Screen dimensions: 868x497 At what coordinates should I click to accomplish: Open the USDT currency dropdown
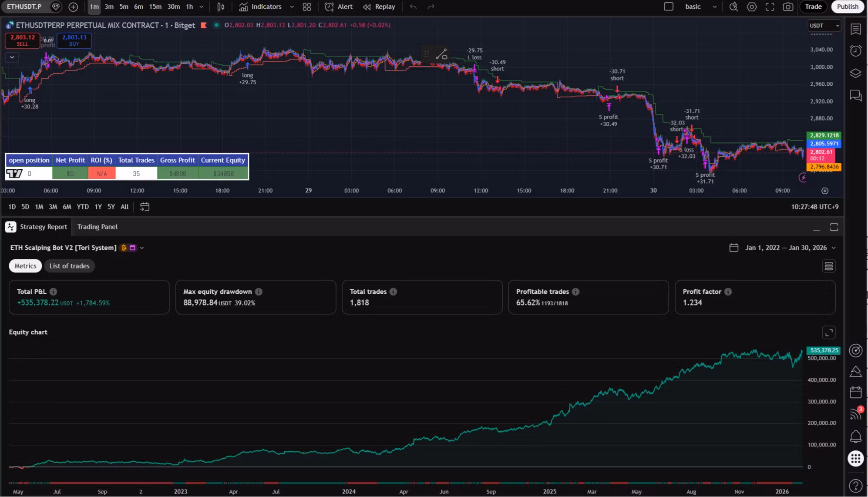click(824, 26)
